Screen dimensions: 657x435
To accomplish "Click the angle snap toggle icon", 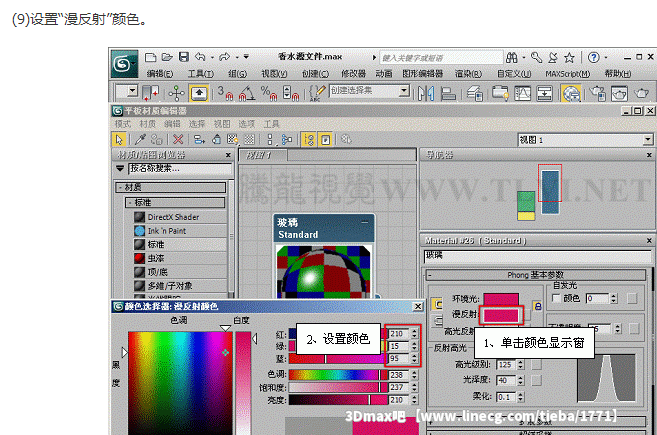I will pos(247,93).
